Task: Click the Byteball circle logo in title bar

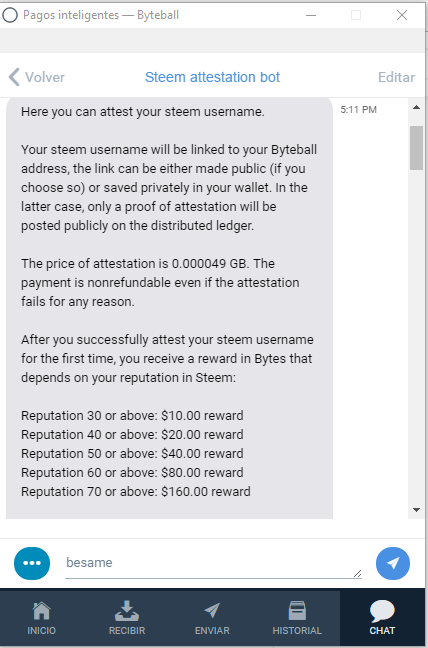Action: [x=10, y=15]
